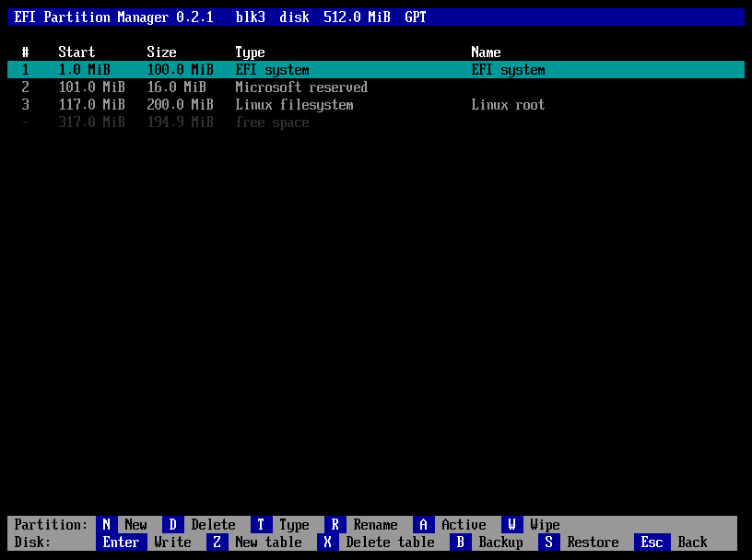Click the 100.0 MiB size value
Viewport: 752px width, 560px height.
tap(181, 69)
